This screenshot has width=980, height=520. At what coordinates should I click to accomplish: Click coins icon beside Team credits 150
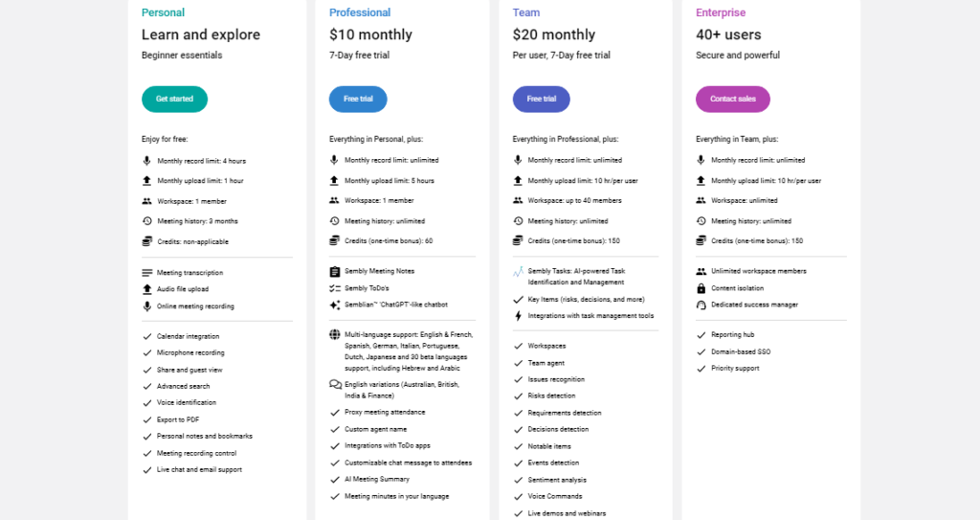518,240
